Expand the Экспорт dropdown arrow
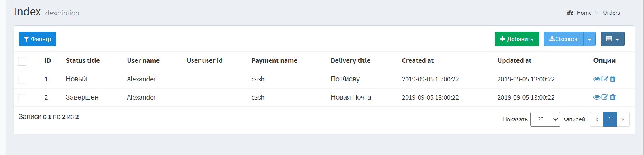 pyautogui.click(x=590, y=39)
